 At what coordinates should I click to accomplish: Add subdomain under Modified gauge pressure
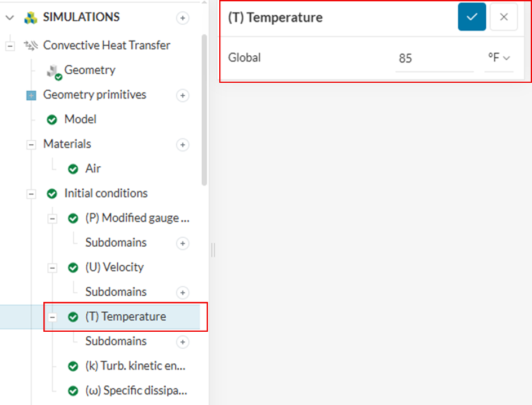(x=183, y=244)
